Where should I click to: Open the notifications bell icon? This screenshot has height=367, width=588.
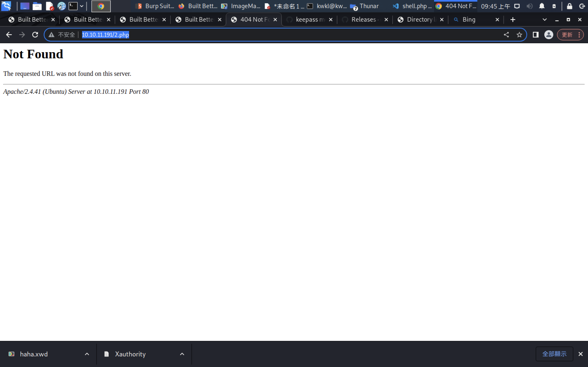(542, 6)
